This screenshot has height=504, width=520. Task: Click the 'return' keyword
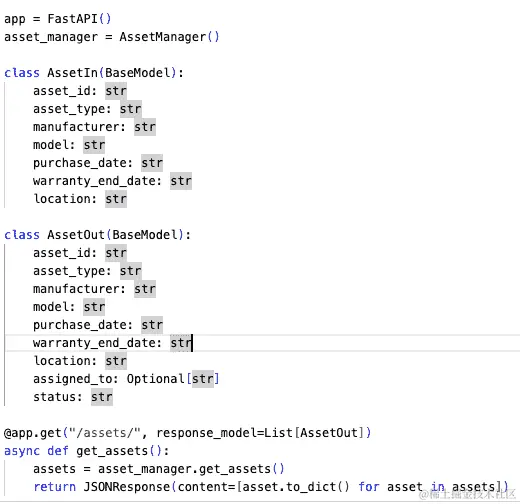pos(54,487)
